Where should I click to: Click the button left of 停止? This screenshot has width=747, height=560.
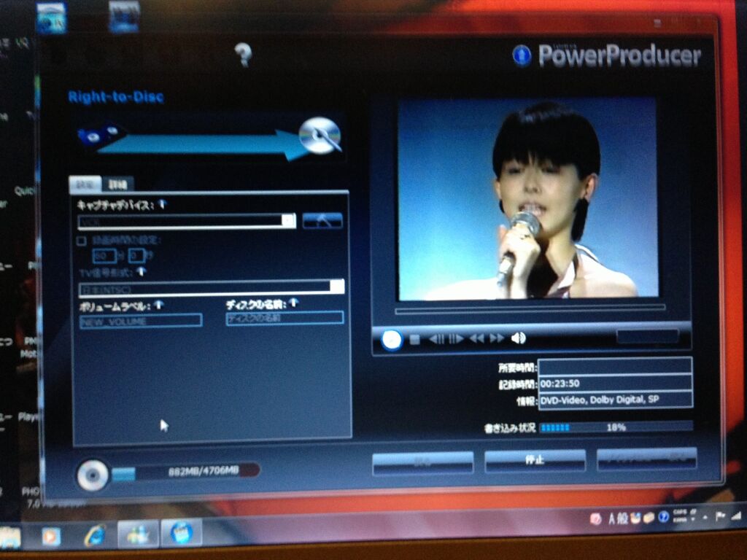tap(422, 462)
